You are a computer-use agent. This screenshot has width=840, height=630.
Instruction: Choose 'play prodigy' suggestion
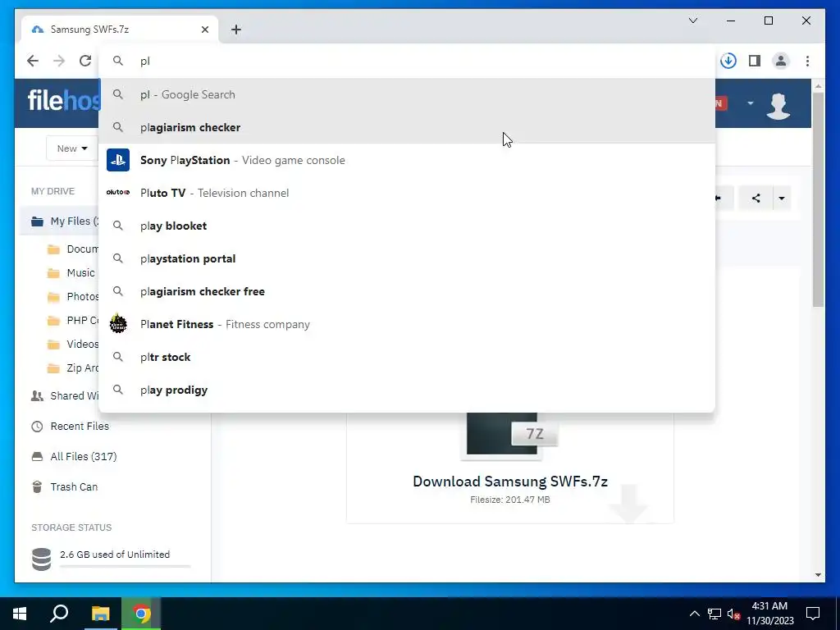407,390
